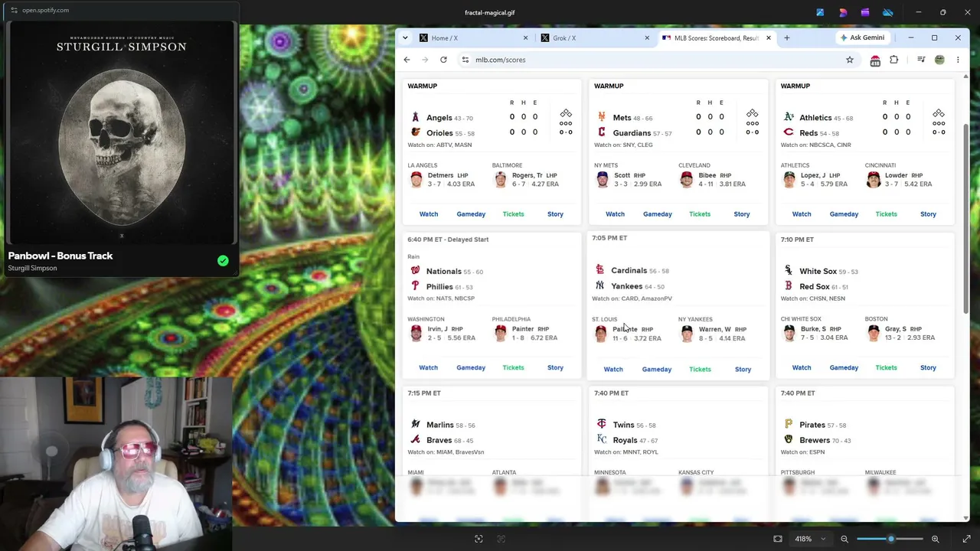Click Tickets for White Sox vs Red Sox
This screenshot has width=980, height=551.
[x=886, y=367]
